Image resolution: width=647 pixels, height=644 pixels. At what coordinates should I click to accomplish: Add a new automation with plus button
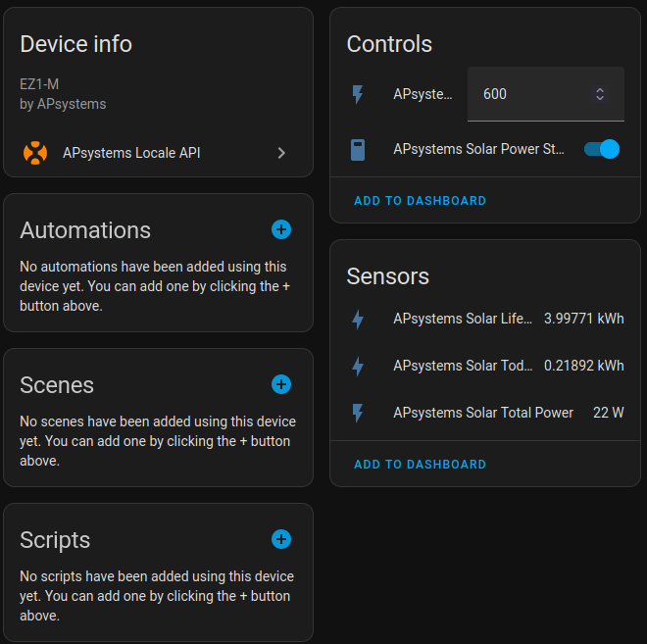281,229
